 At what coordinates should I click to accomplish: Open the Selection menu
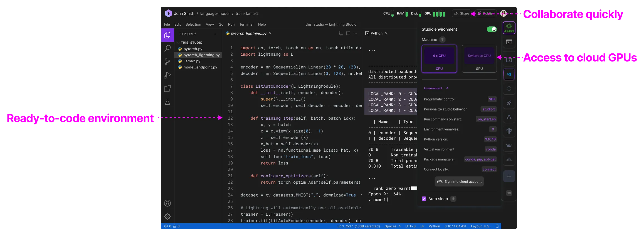click(193, 24)
